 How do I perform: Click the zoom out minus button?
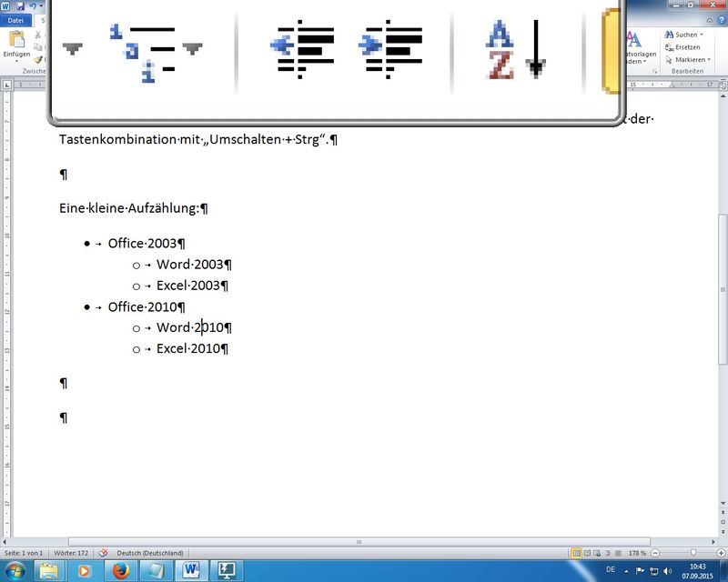coord(655,553)
